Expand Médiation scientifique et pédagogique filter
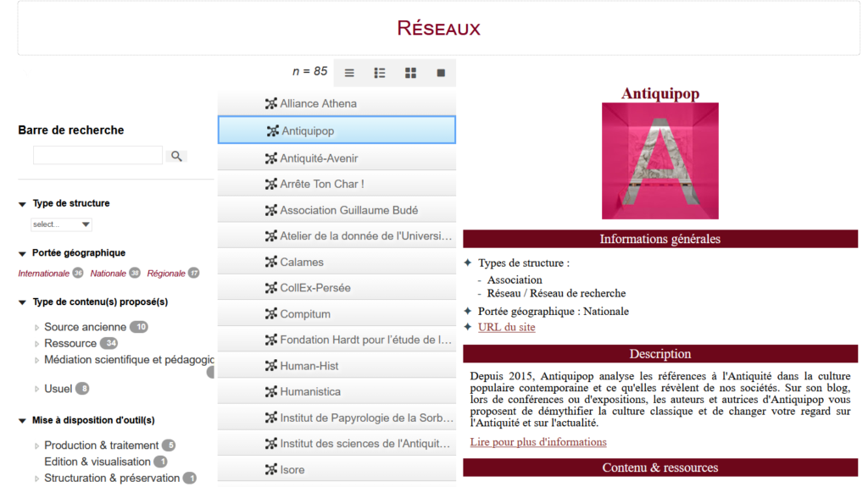Image resolution: width=868 pixels, height=487 pixels. click(37, 360)
